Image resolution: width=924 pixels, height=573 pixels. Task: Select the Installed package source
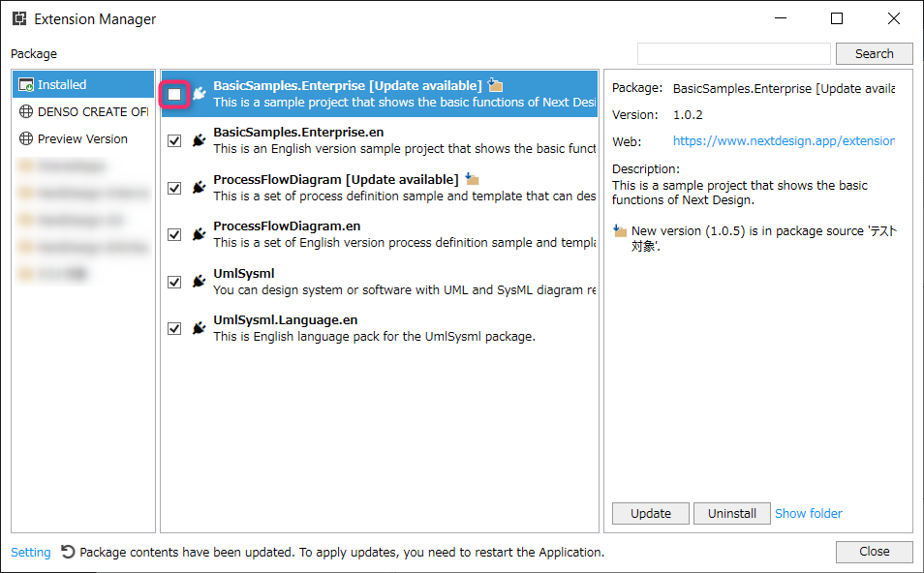click(83, 85)
